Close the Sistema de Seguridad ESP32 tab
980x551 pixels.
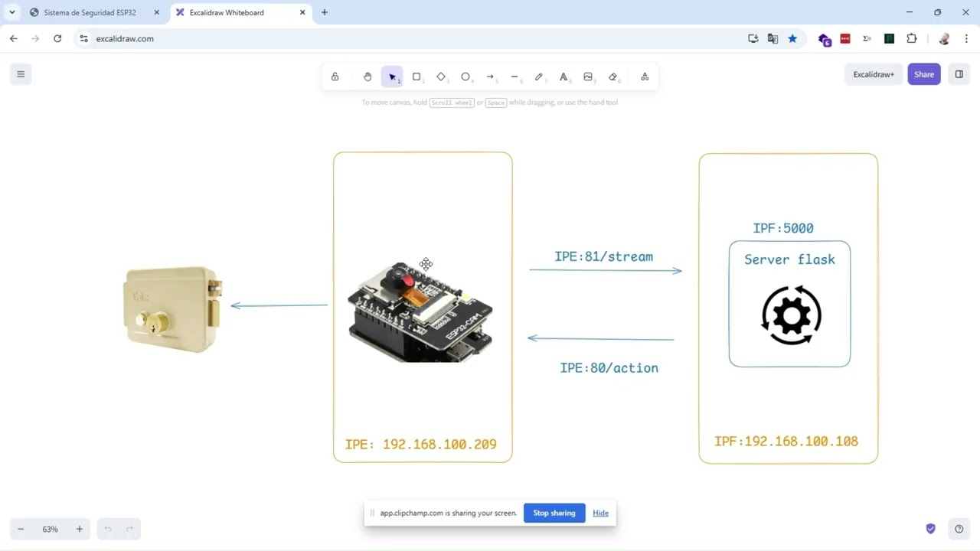157,12
